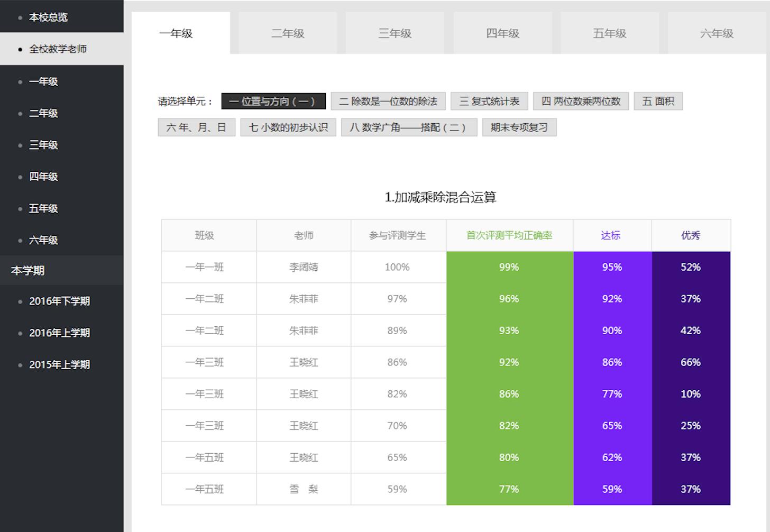Switch to the 二年级 tab

click(288, 33)
